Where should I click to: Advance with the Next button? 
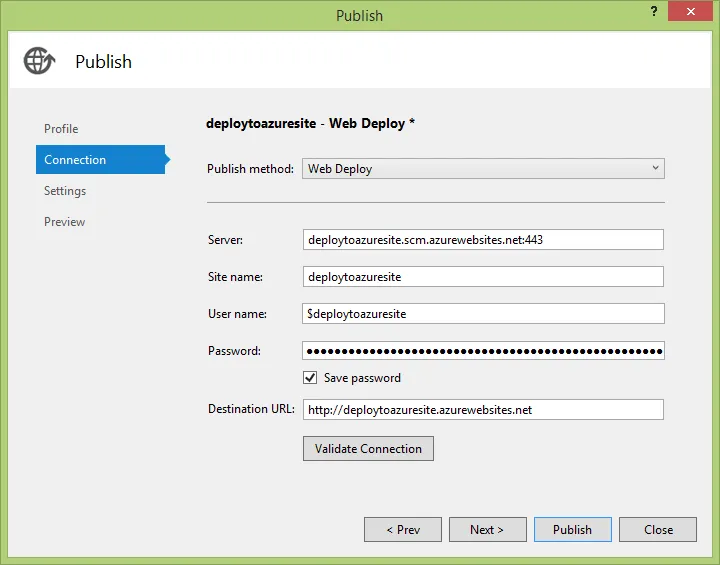488,530
